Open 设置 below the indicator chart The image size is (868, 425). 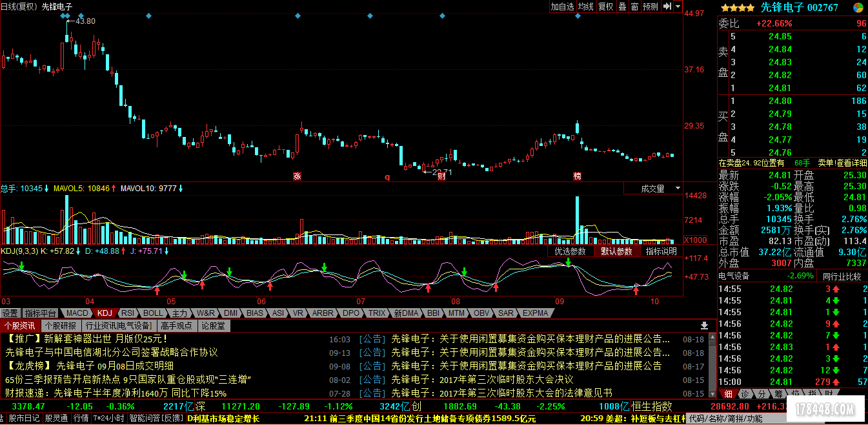(10, 313)
